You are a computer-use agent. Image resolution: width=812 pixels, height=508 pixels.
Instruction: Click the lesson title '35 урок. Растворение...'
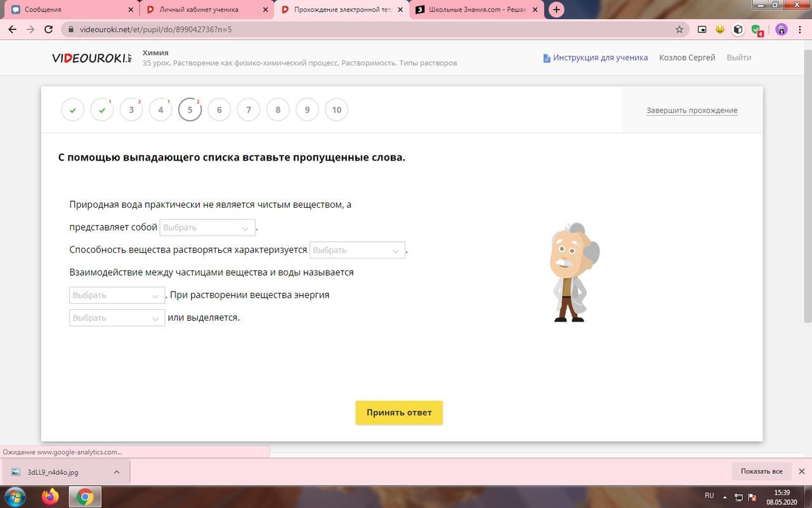(299, 63)
